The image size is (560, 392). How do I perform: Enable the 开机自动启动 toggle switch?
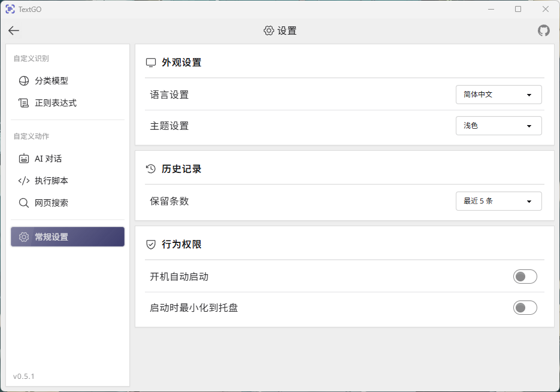coord(525,276)
